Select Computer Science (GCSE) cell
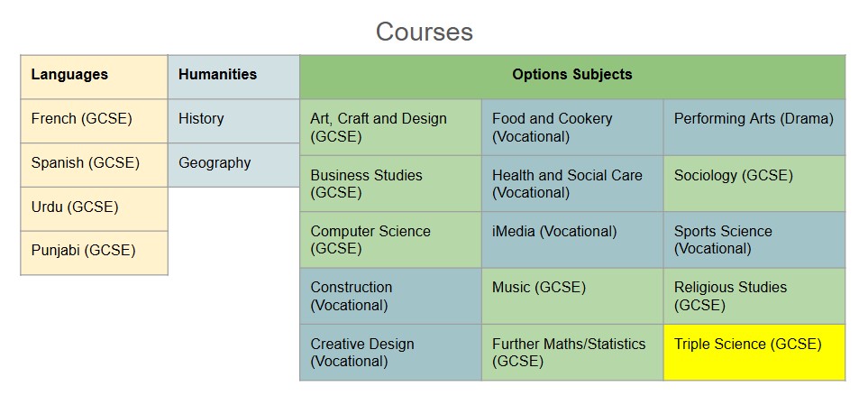 point(391,240)
